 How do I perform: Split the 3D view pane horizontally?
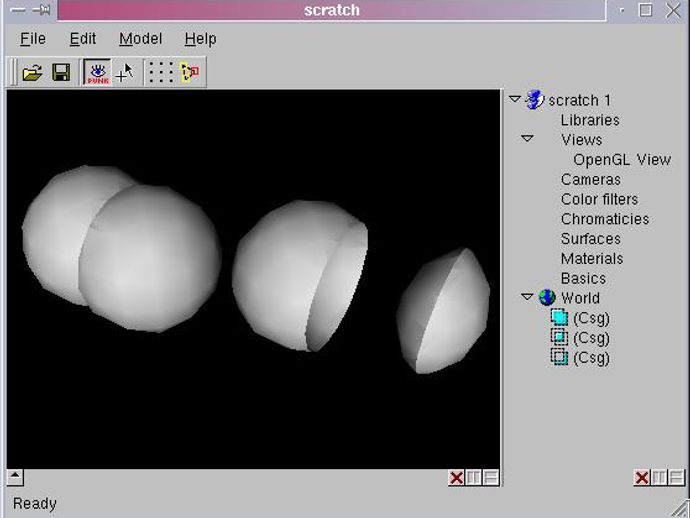tap(491, 478)
